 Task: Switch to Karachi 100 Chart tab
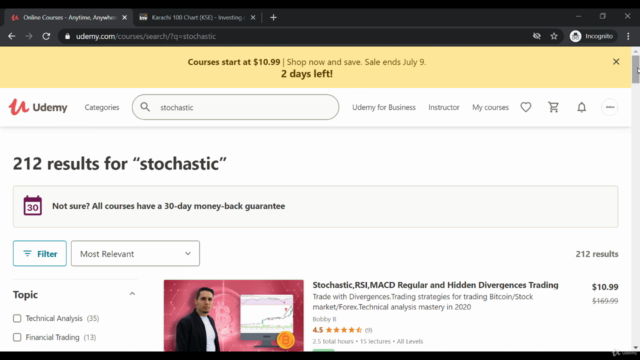pos(197,18)
